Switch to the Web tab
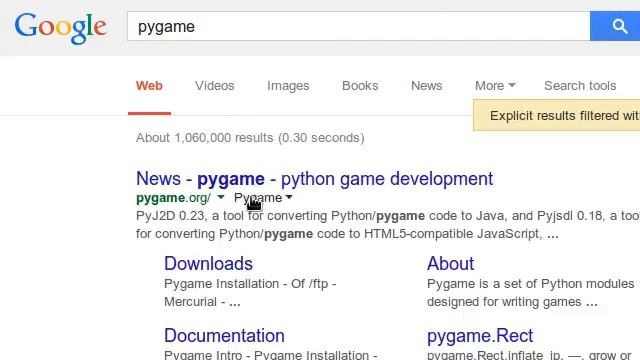 pos(149,86)
